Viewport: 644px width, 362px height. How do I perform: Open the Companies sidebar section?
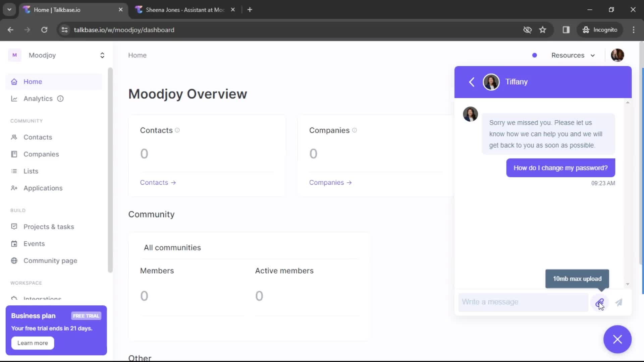(x=41, y=154)
